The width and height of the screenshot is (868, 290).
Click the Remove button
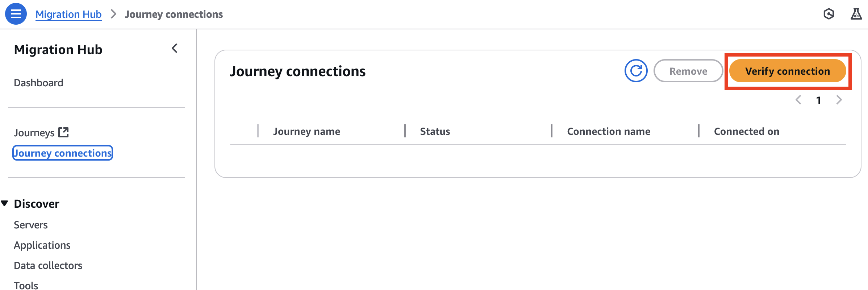[x=688, y=71]
